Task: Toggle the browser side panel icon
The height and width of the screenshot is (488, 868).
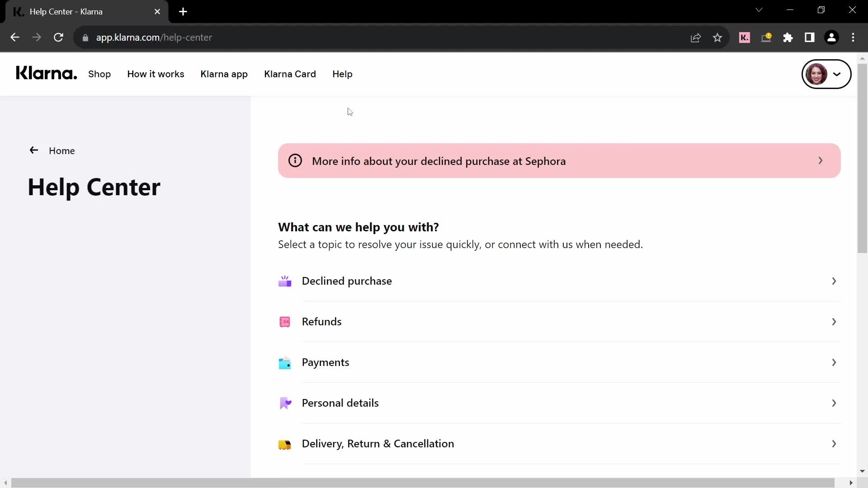Action: (810, 38)
